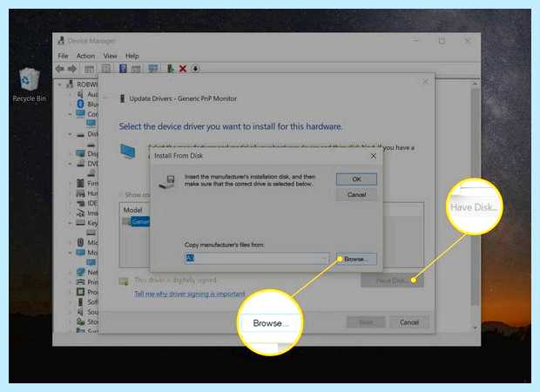
Task: Select the Monitors category in device tree
Action: (x=88, y=253)
